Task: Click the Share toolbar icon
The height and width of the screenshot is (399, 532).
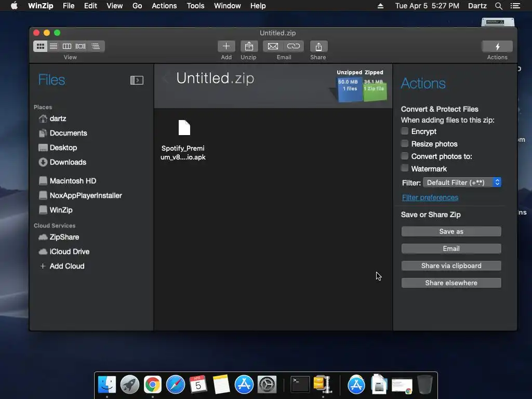Action: point(318,46)
